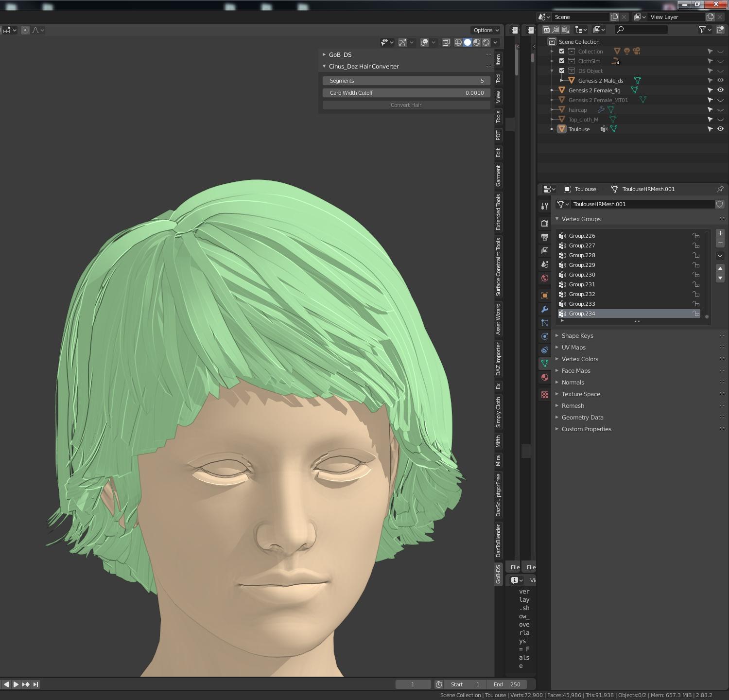729x700 pixels.
Task: Hide Toulouse object using eye icon
Action: click(x=720, y=129)
